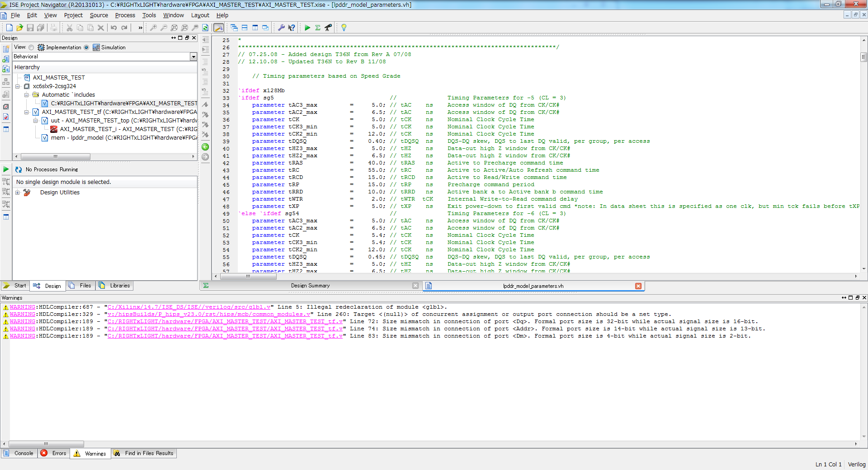The image size is (868, 470).
Task: Click the Save icon in toolbar
Action: (x=30, y=28)
